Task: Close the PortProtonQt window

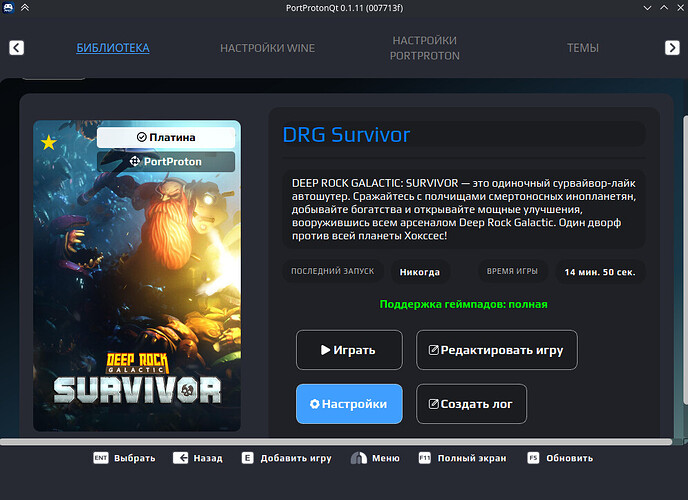Action: click(681, 8)
